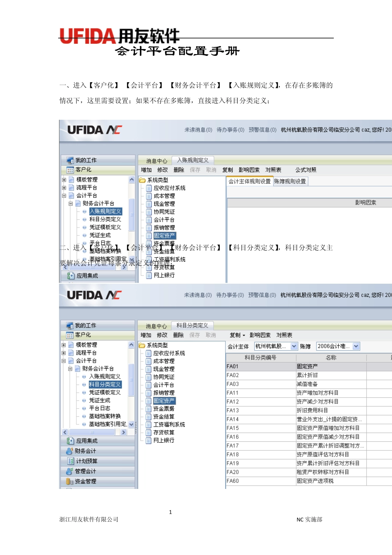Screen dimensions: 392x555
Task: Open the 账簿规则设置 tab
Action: point(290,181)
